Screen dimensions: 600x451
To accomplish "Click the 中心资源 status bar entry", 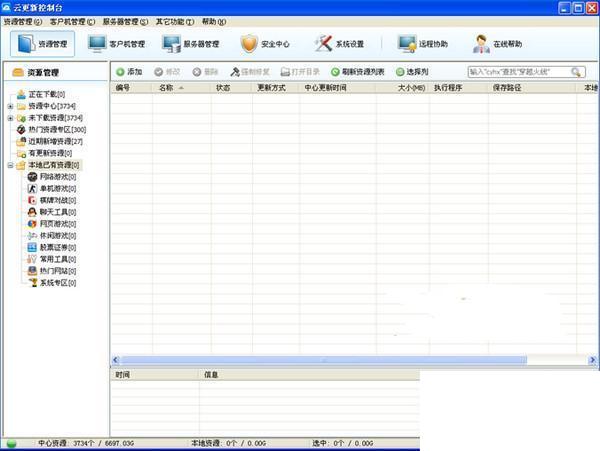I will coord(86,443).
